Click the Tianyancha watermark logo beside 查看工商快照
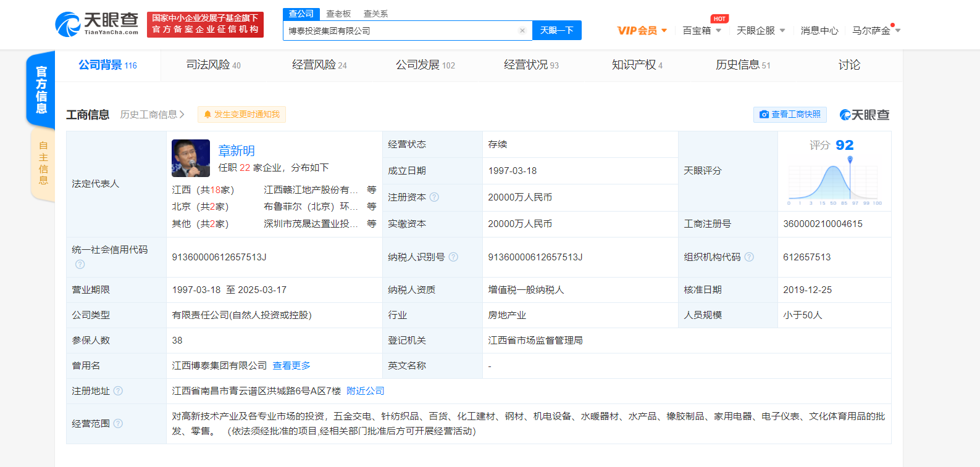The height and width of the screenshot is (467, 980). click(865, 115)
